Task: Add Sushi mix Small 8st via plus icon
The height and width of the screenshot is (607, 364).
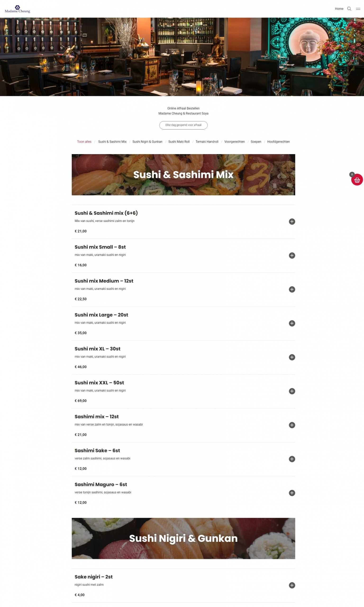Action: point(292,255)
